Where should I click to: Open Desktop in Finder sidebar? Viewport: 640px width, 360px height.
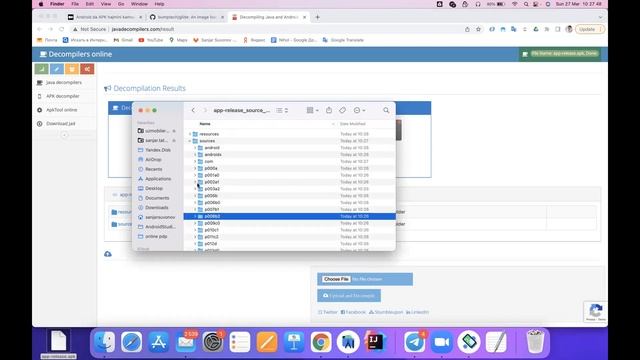pyautogui.click(x=154, y=188)
